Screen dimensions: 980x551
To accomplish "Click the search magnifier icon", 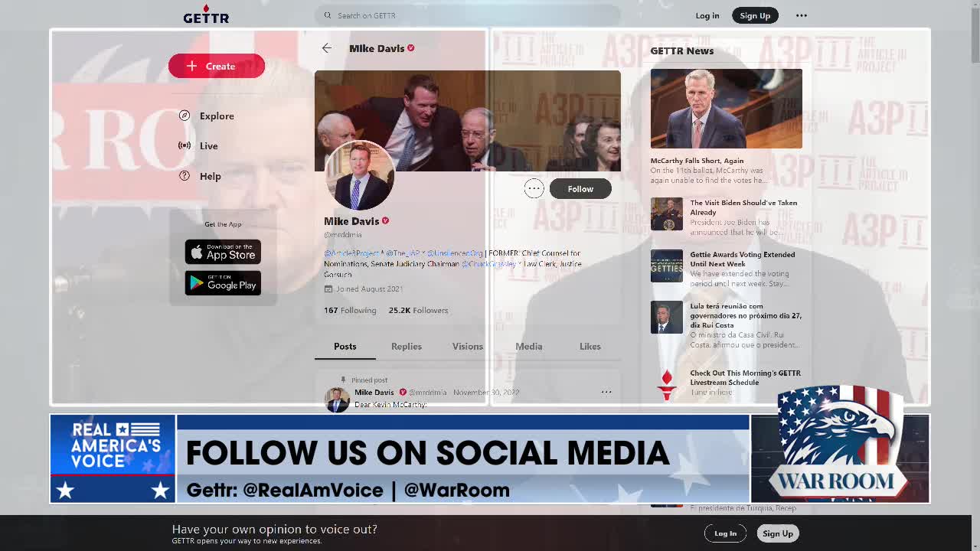I will tap(328, 15).
